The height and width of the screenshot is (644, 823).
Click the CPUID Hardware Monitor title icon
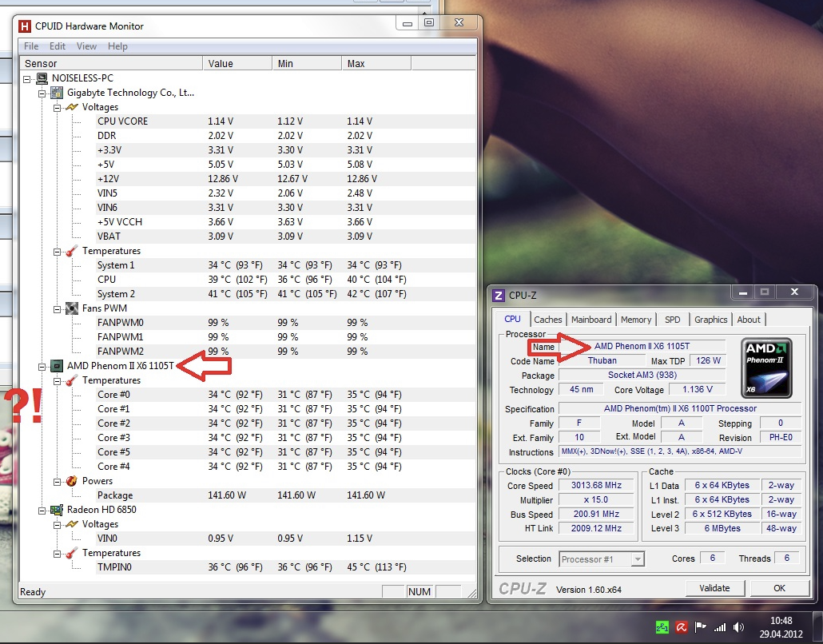(25, 26)
